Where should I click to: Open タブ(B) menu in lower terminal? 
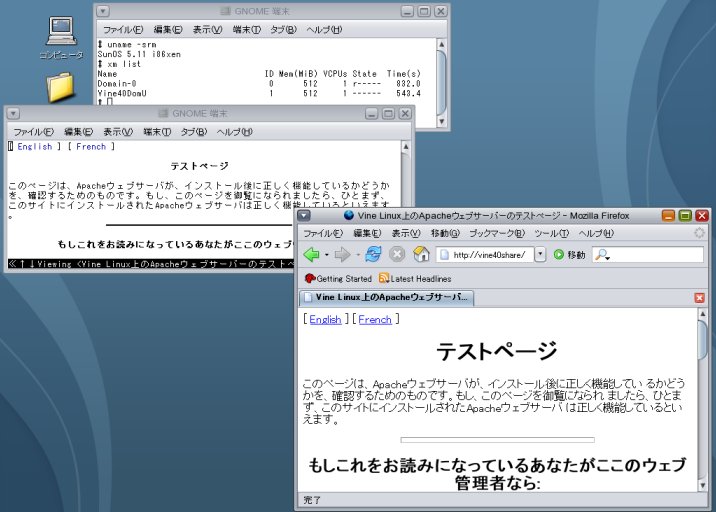click(x=194, y=132)
